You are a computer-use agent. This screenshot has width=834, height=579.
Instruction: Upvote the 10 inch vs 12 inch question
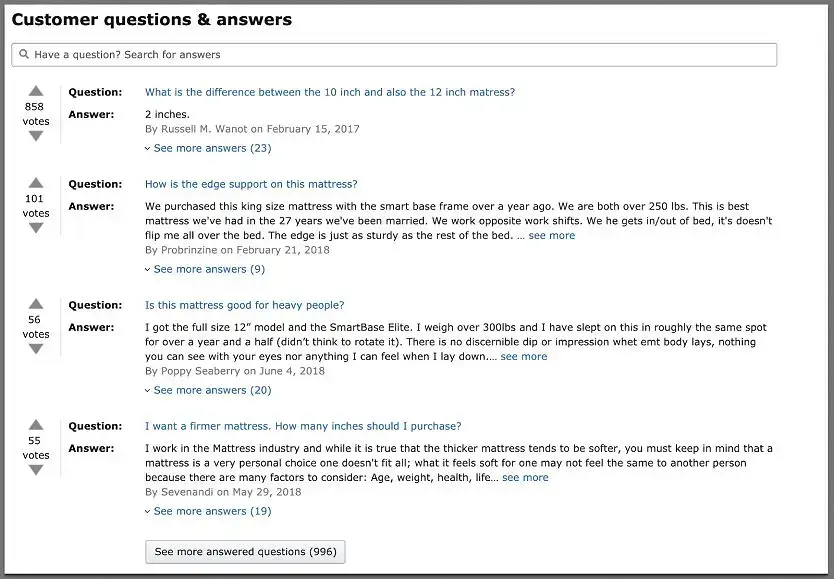tap(36, 90)
